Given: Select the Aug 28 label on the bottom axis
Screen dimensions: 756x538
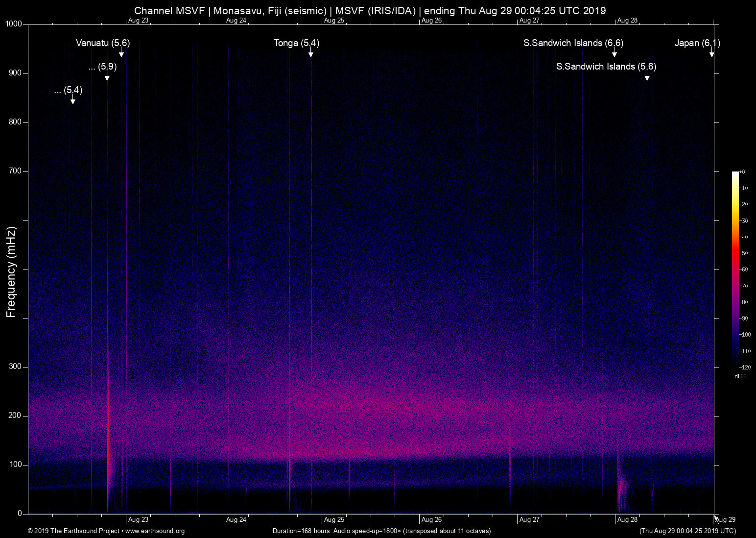Looking at the screenshot, I should click(627, 520).
